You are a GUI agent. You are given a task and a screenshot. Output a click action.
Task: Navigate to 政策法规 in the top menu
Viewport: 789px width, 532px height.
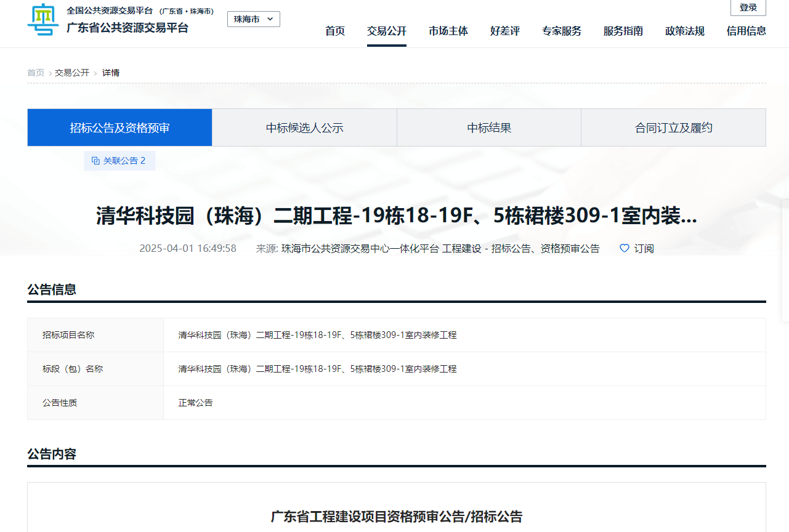point(684,31)
